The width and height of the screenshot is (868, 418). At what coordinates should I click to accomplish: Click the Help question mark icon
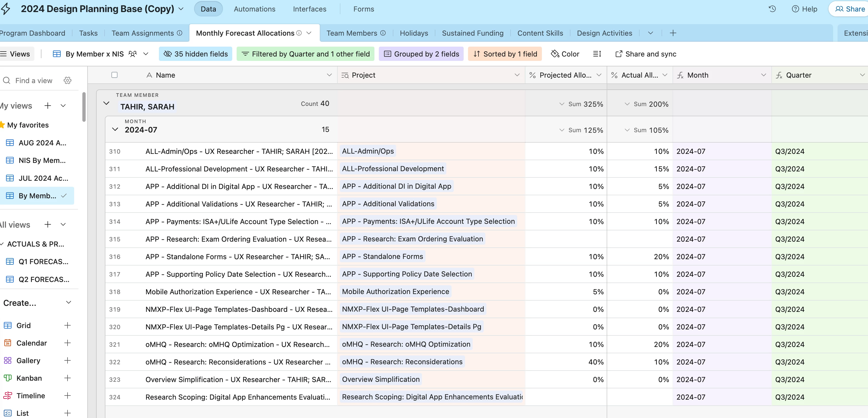click(x=795, y=9)
